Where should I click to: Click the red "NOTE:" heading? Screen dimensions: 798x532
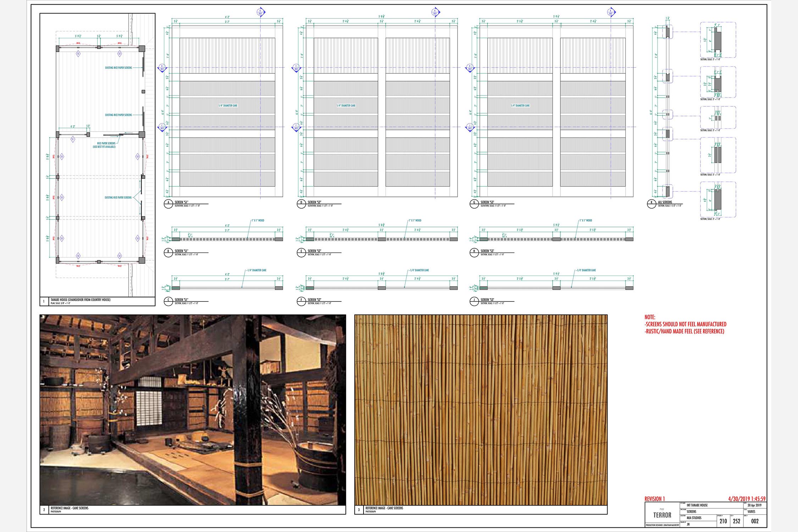[650, 317]
